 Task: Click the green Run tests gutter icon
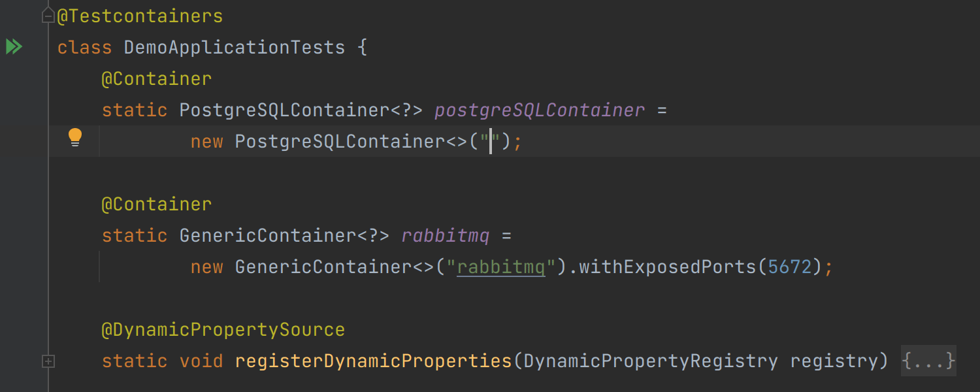pos(14,47)
